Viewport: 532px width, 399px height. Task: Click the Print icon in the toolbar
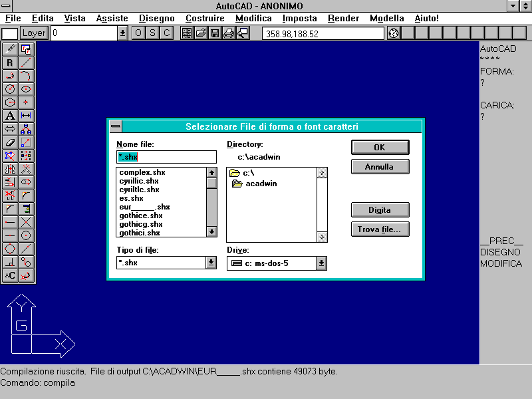tap(229, 33)
